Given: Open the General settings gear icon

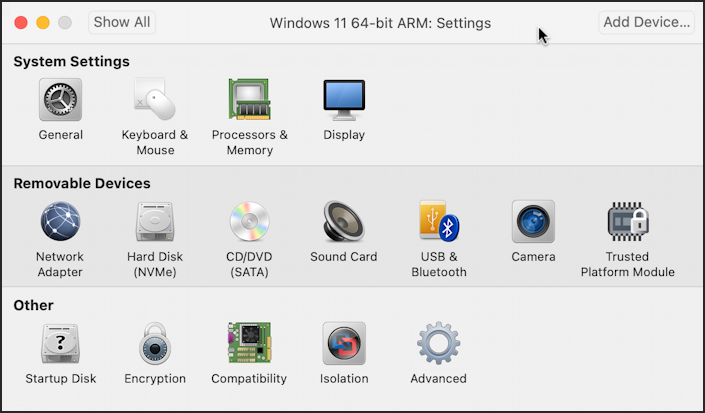Looking at the screenshot, I should pyautogui.click(x=60, y=100).
